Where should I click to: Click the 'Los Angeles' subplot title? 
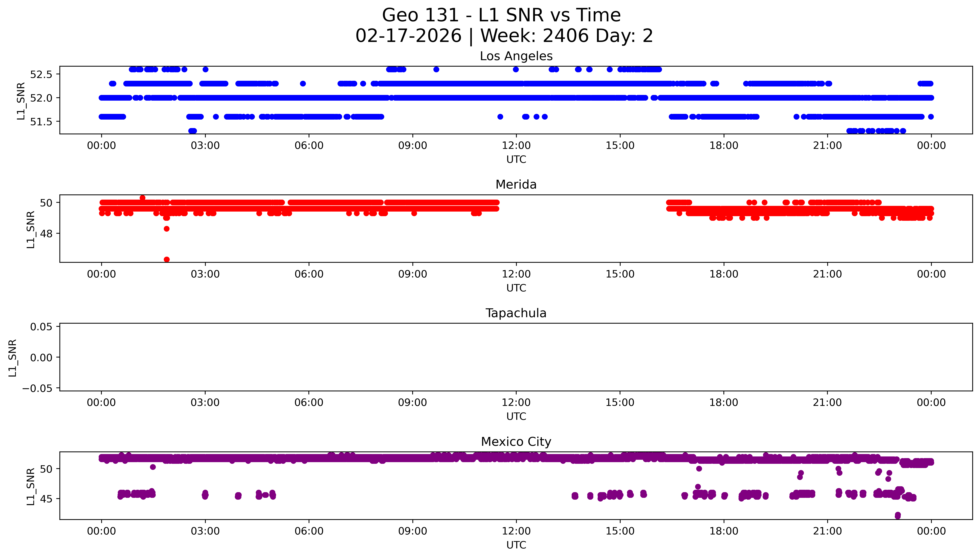click(516, 56)
